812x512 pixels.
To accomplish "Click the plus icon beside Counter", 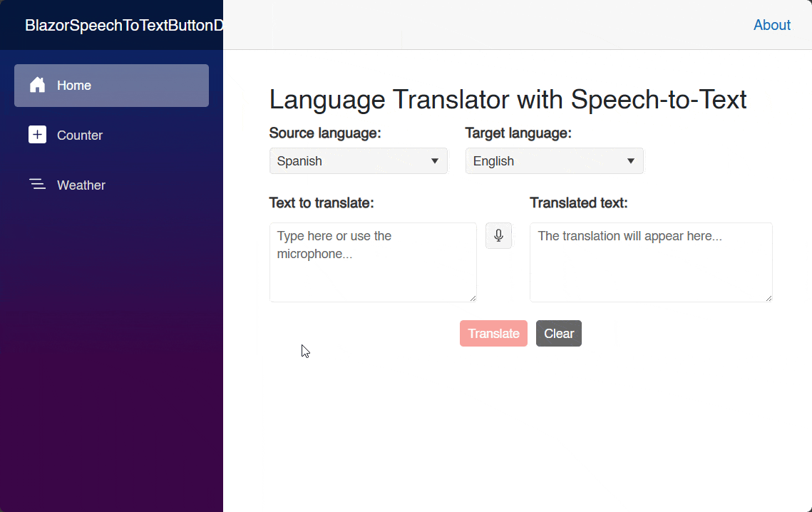I will 37,135.
